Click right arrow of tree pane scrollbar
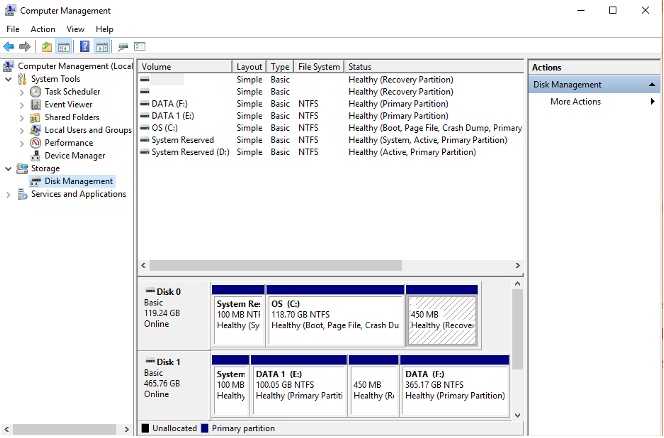This screenshot has width=664, height=438. (126, 429)
